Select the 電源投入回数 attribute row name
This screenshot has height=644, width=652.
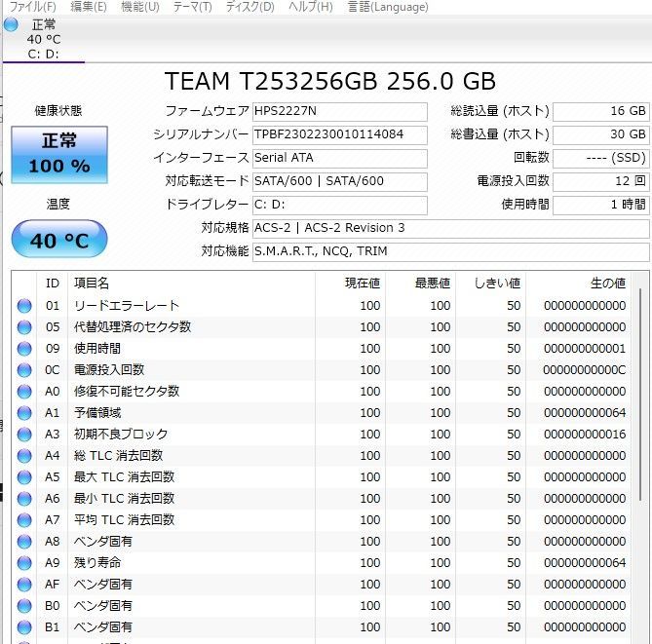109,370
